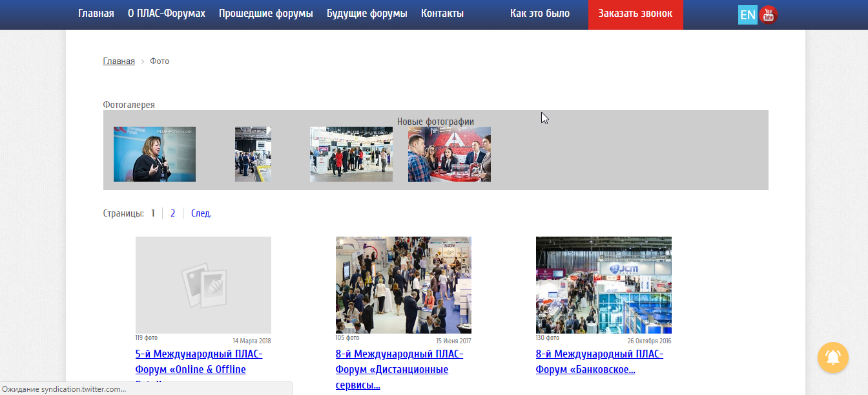Navigate to Будущие форумы
The width and height of the screenshot is (868, 395).
coord(366,12)
